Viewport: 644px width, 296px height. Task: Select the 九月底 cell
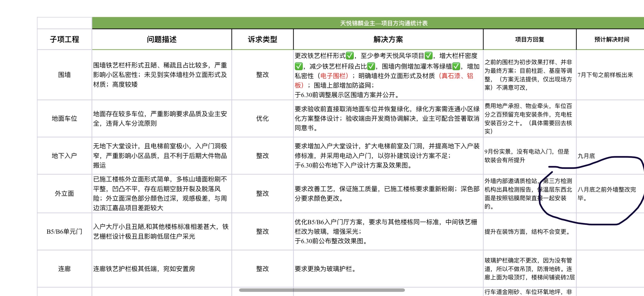point(586,156)
